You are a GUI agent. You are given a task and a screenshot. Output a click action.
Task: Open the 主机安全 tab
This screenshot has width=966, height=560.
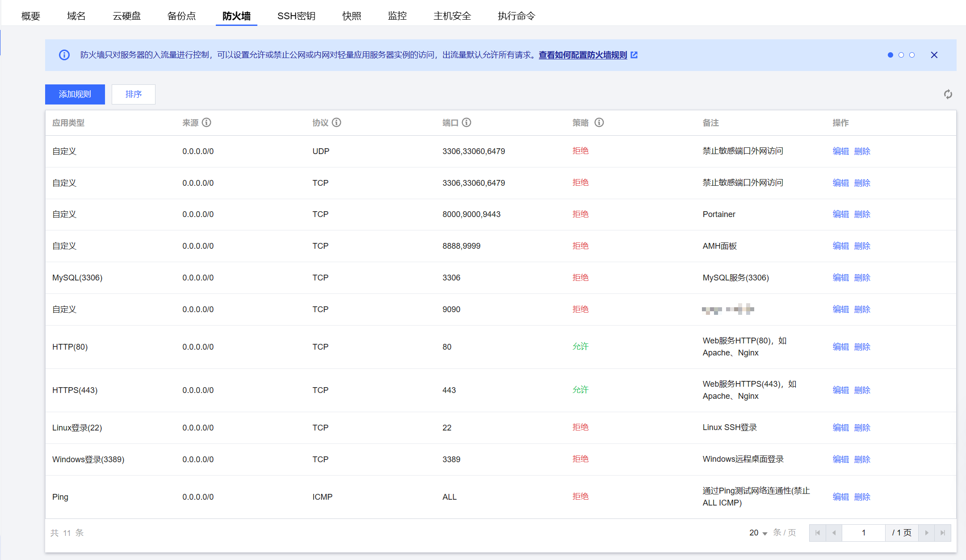point(452,16)
